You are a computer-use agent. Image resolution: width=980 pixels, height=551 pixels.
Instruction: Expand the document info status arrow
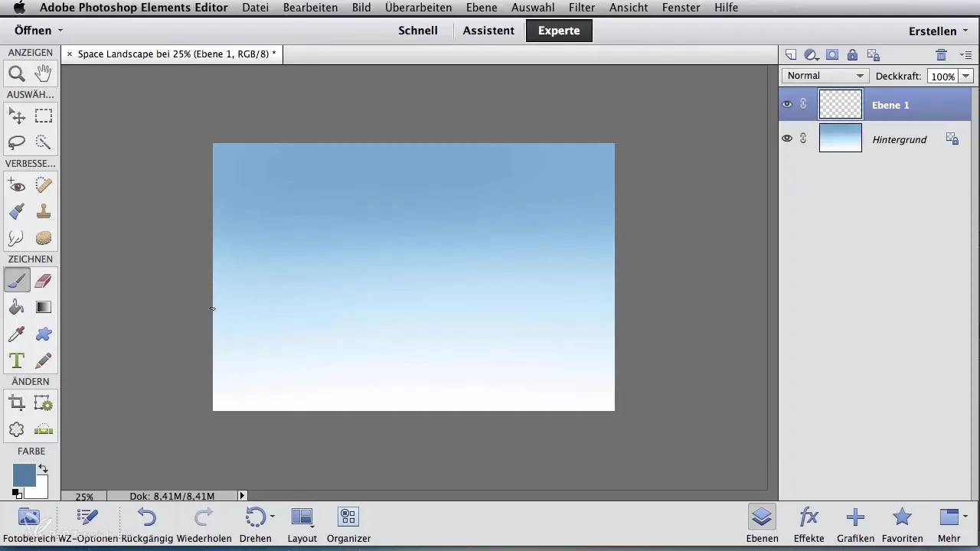tap(243, 496)
